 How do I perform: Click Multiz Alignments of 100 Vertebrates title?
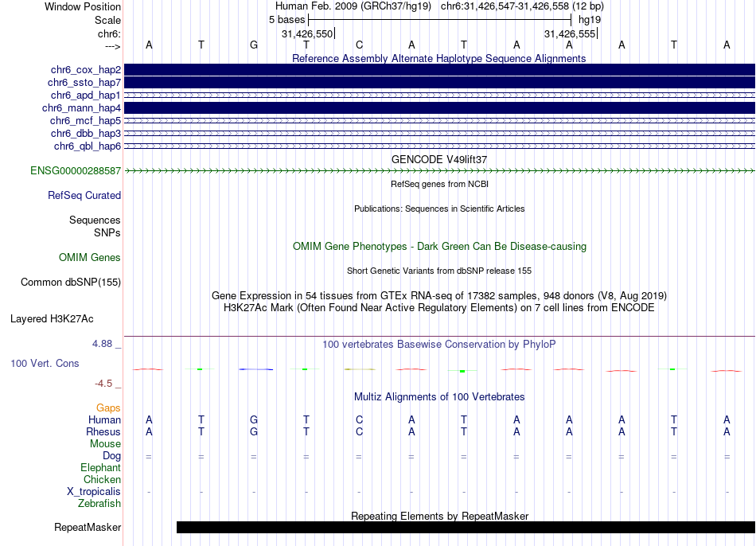[x=439, y=397]
